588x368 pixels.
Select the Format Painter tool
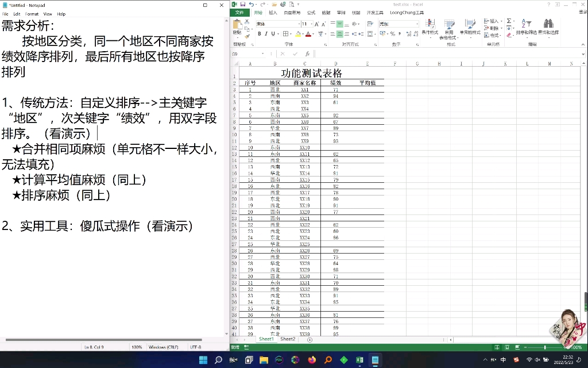[246, 35]
